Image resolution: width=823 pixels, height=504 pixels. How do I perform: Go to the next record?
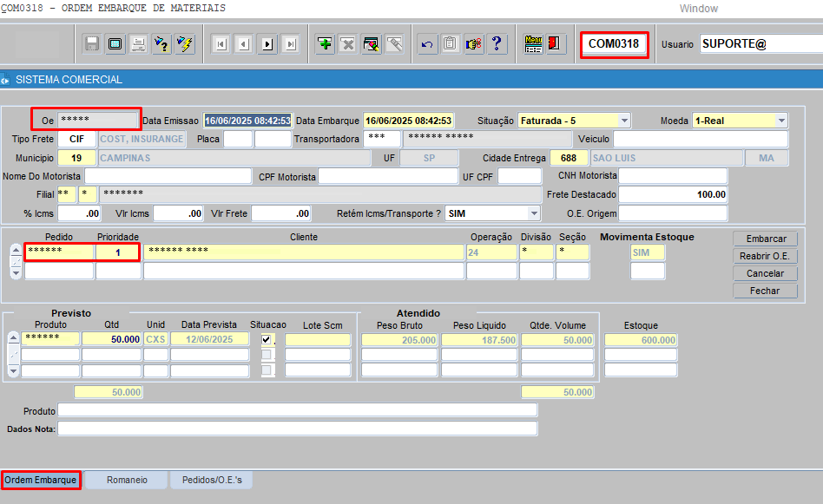tap(267, 44)
